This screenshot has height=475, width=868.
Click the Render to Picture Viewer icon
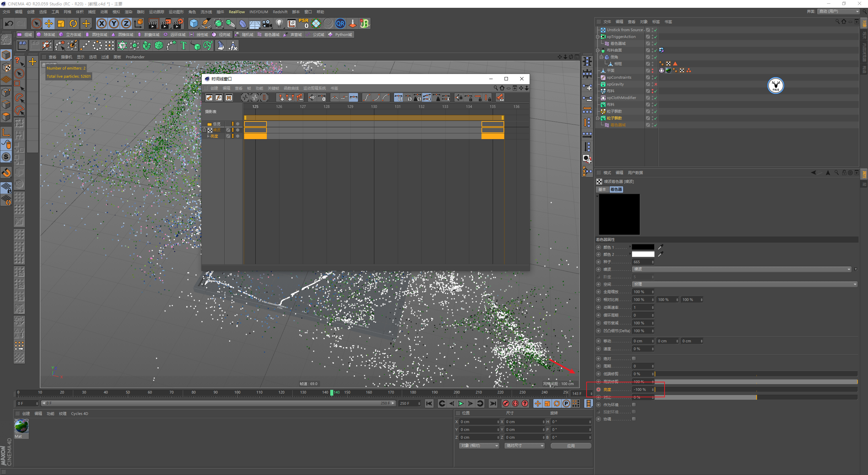166,23
